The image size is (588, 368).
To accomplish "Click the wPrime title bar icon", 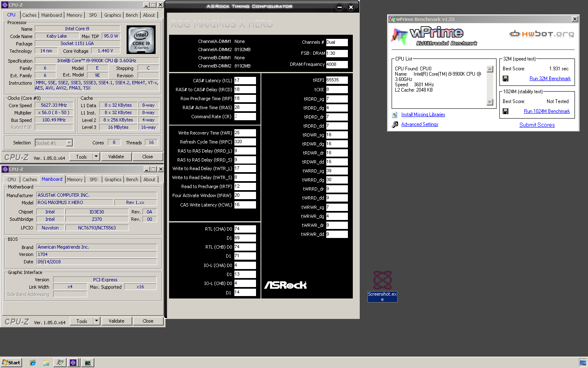I will tap(392, 19).
